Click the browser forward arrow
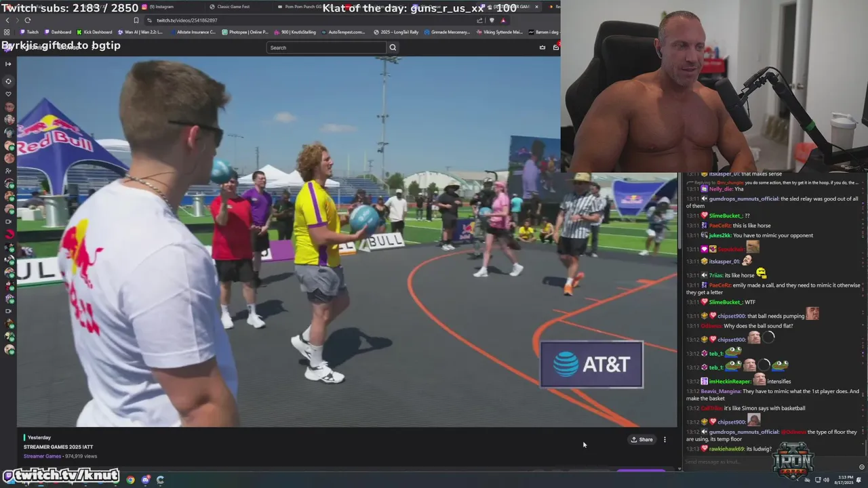The width and height of the screenshot is (868, 488). [x=18, y=20]
